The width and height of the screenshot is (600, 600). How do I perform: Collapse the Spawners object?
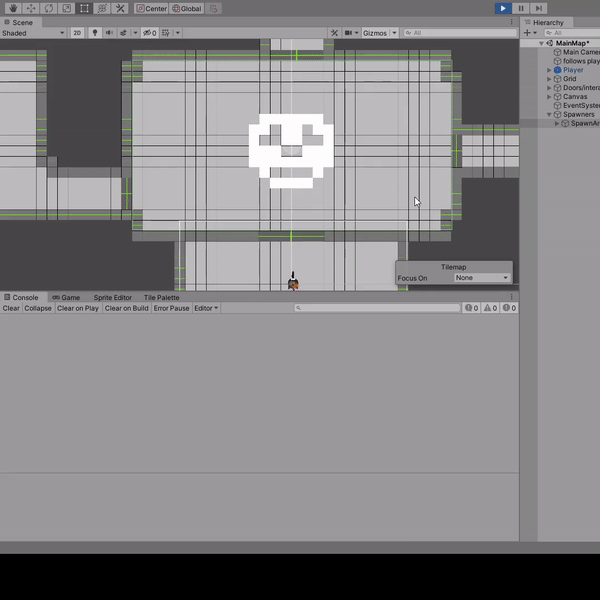pos(549,114)
